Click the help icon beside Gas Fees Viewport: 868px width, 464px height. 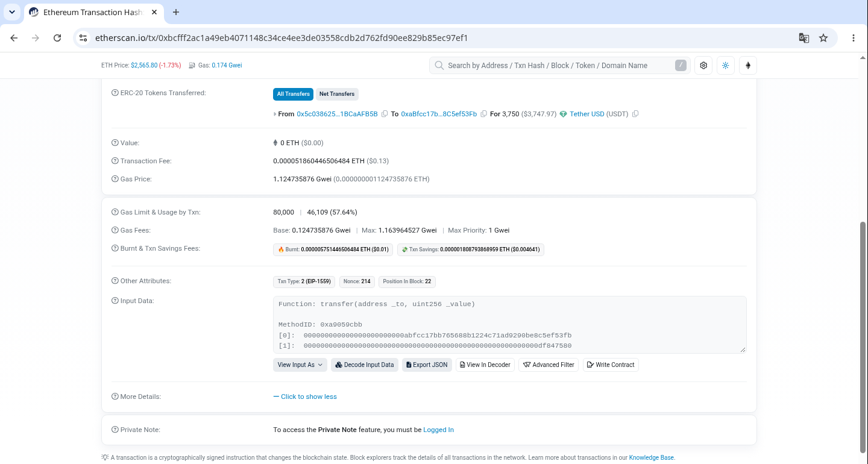coord(115,230)
